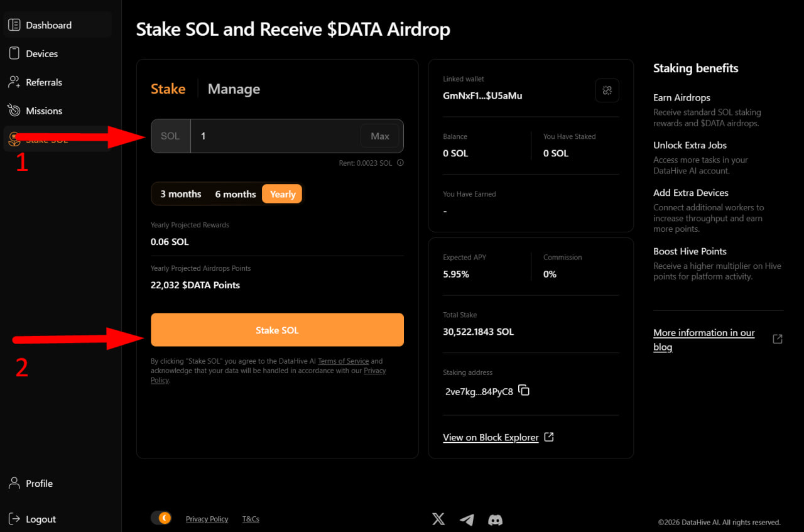This screenshot has width=804, height=532.
Task: Click the Boost Hive Points heading
Action: (x=690, y=251)
